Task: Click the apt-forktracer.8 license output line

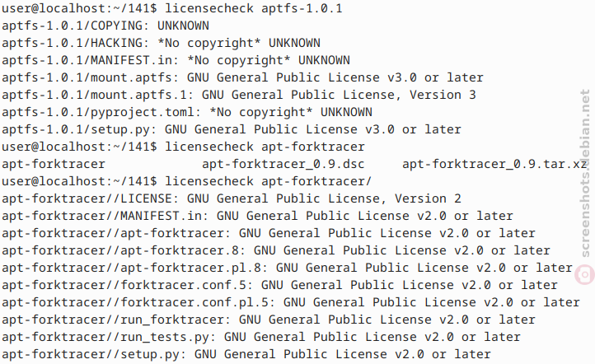Action: pyautogui.click(x=276, y=250)
